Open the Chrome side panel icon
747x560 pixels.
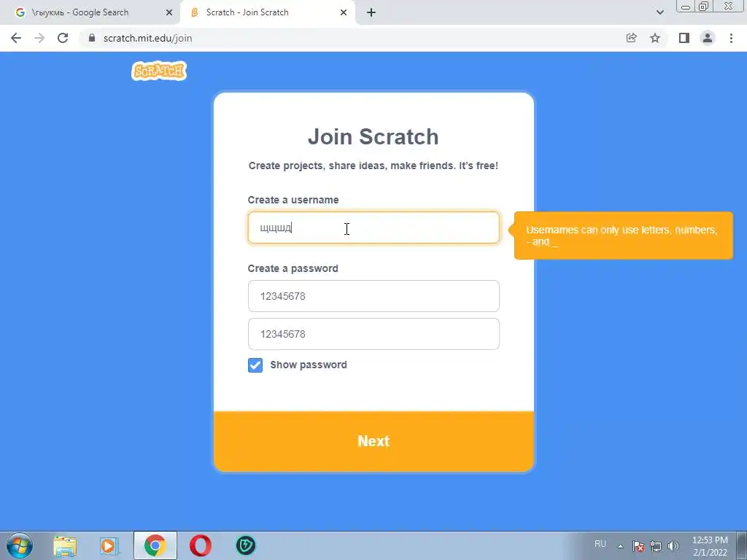tap(684, 38)
